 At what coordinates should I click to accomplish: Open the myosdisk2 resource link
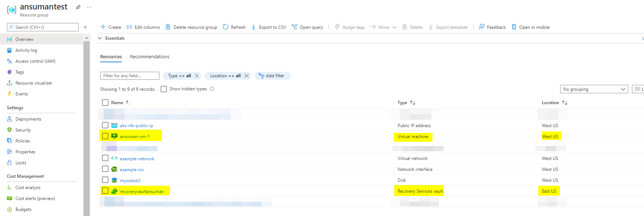click(130, 181)
